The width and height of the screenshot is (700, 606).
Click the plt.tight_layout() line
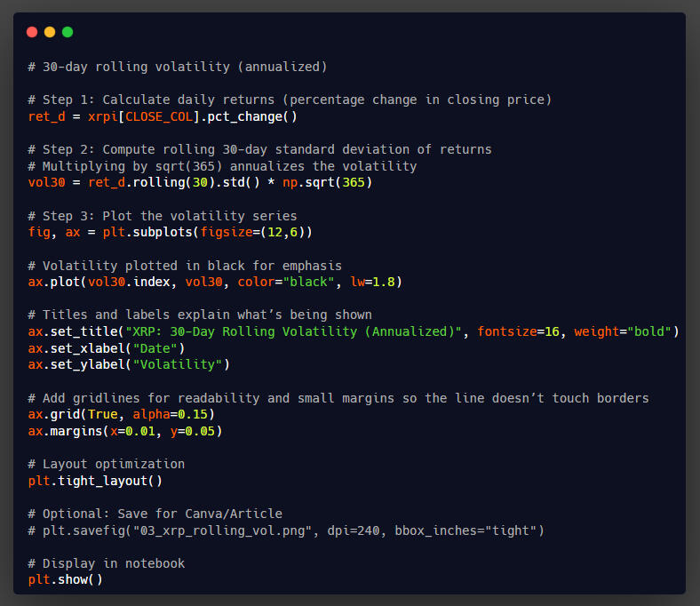95,481
